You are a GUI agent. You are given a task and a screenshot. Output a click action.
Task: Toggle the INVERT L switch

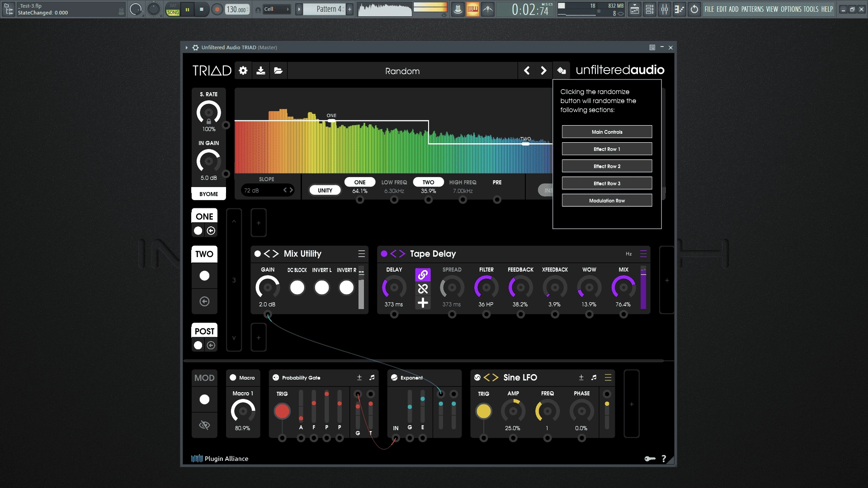click(x=322, y=287)
